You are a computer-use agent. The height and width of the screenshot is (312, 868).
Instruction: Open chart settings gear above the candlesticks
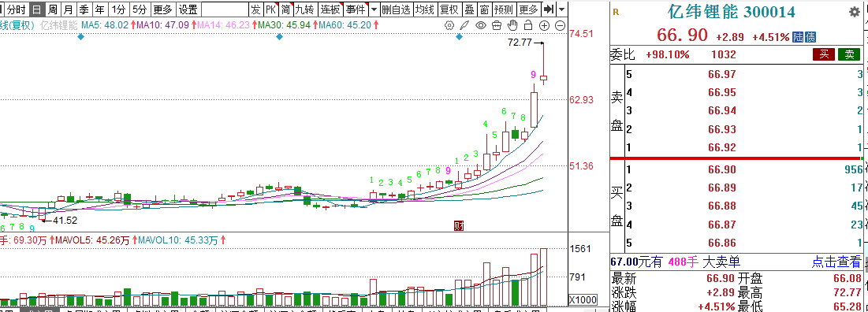click(449, 25)
